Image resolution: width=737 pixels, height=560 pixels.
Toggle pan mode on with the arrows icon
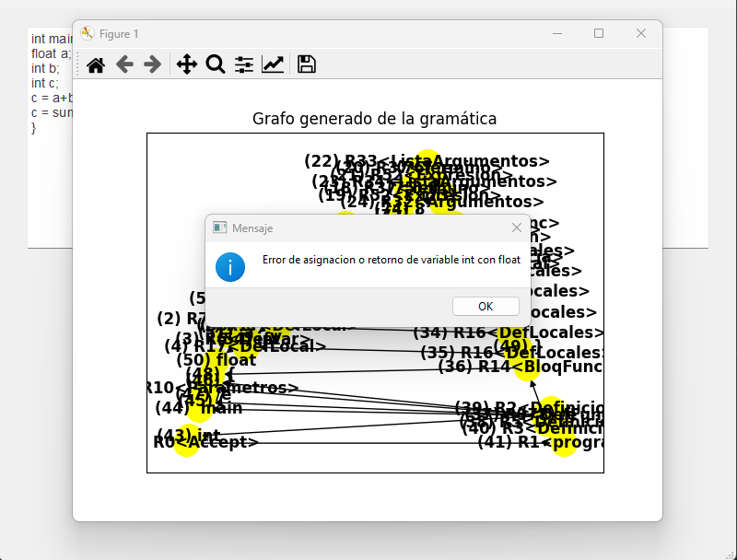pyautogui.click(x=186, y=64)
